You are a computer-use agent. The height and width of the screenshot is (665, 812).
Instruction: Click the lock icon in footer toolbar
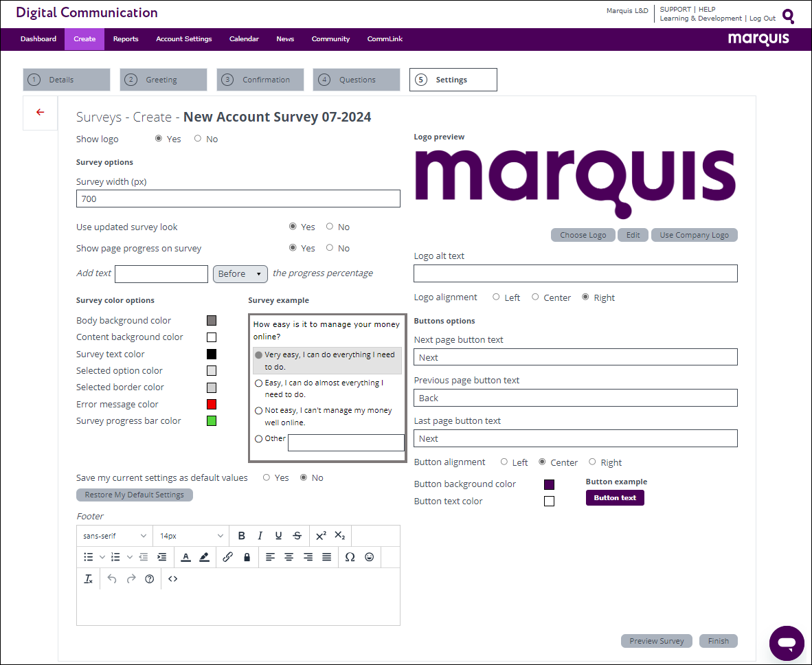pyautogui.click(x=247, y=556)
